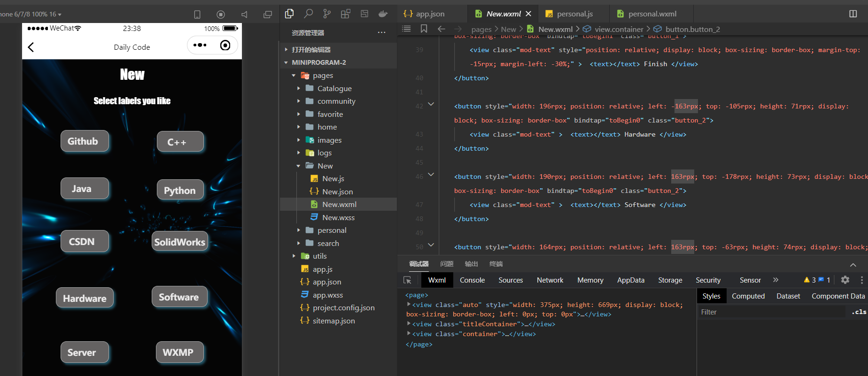The height and width of the screenshot is (376, 868).
Task: Open sitemap.json file
Action: [333, 321]
